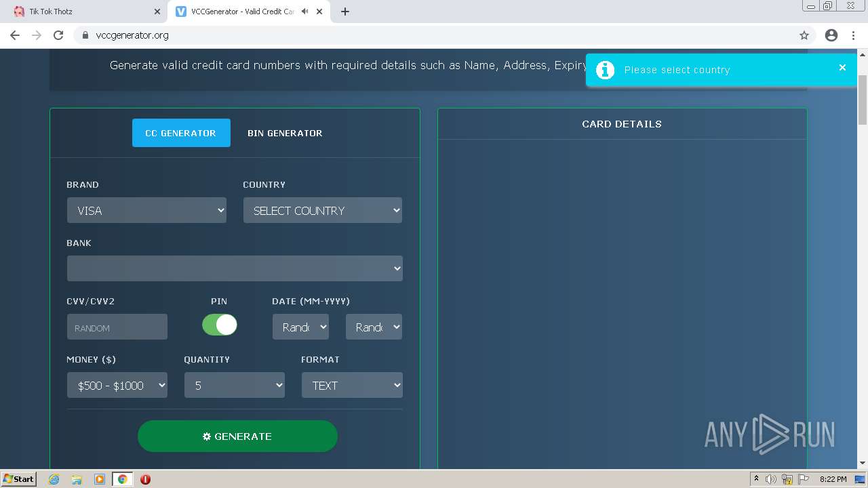868x488 pixels.
Task: Bookmark this page with star icon
Action: [804, 35]
